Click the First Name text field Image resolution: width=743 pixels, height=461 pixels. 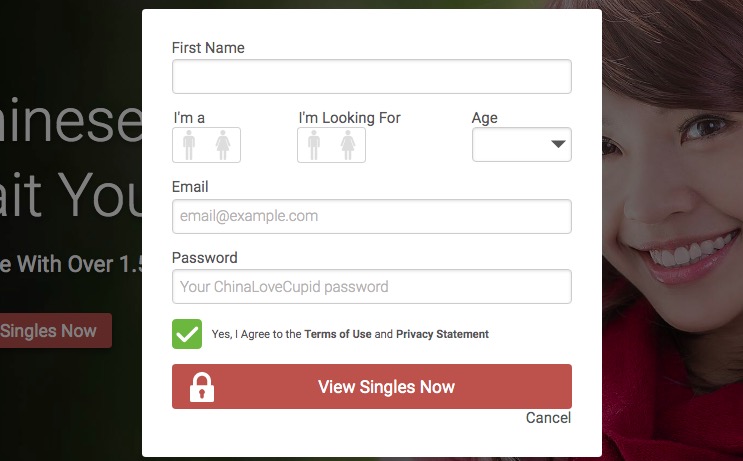(x=371, y=77)
